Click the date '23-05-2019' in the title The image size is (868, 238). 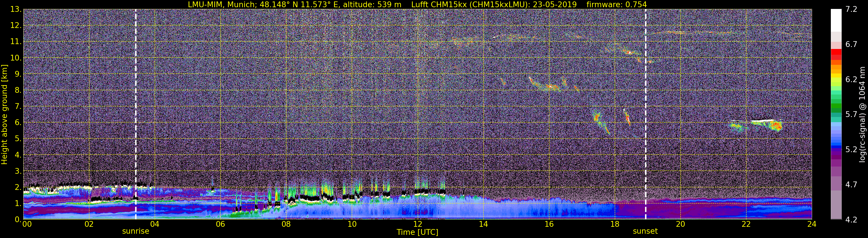(555, 5)
